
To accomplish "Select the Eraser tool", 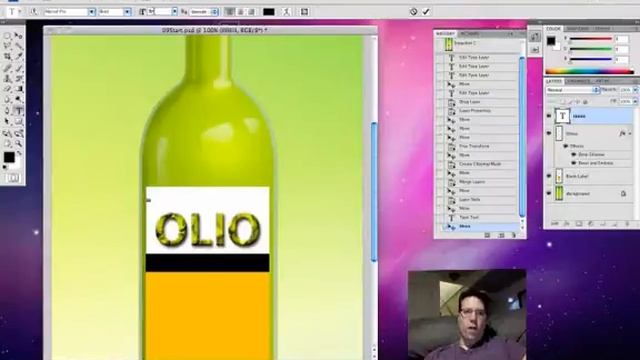I will point(7,89).
